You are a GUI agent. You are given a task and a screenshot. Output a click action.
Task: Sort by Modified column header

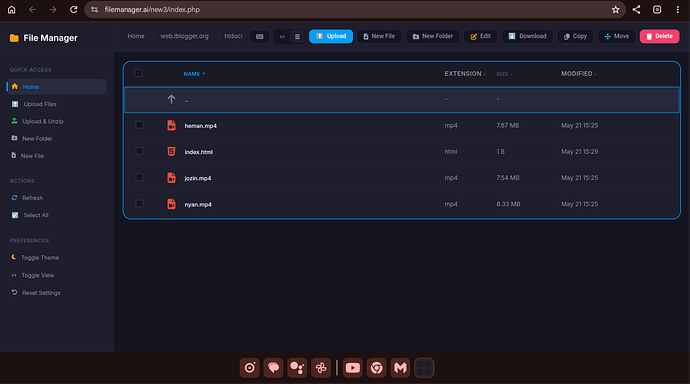(578, 74)
